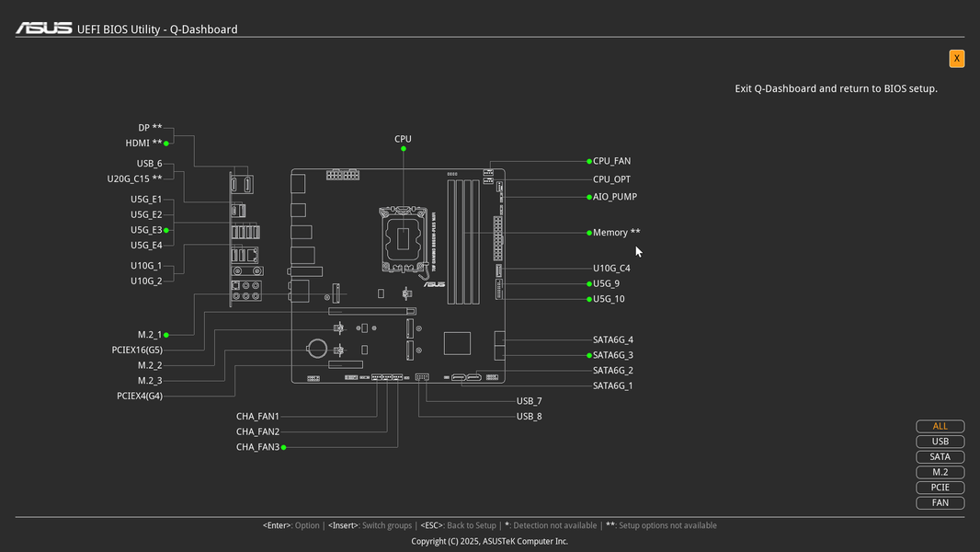Open the SATA6G_3 port label
This screenshot has width=980, height=552.
pyautogui.click(x=612, y=355)
